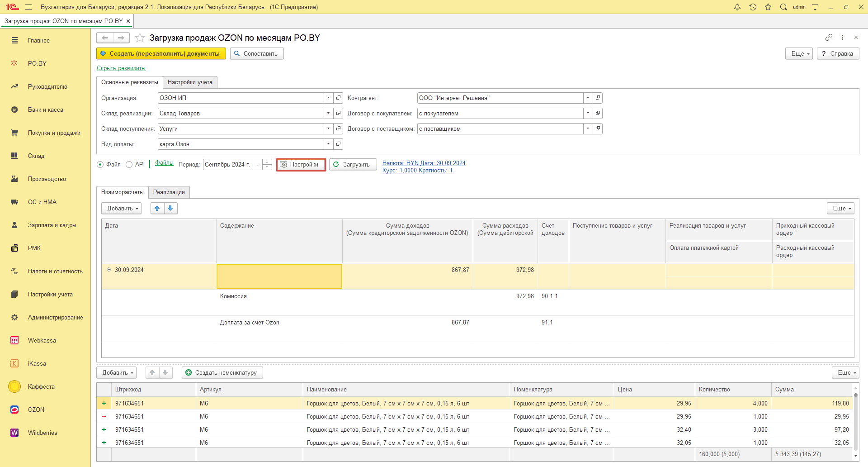Go back with the left arrow button
The image size is (868, 467).
tap(105, 38)
